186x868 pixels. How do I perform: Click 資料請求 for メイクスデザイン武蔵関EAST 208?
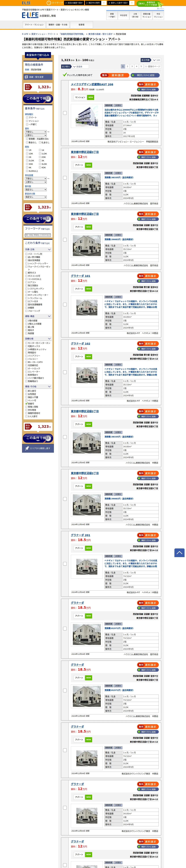pyautogui.click(x=148, y=85)
